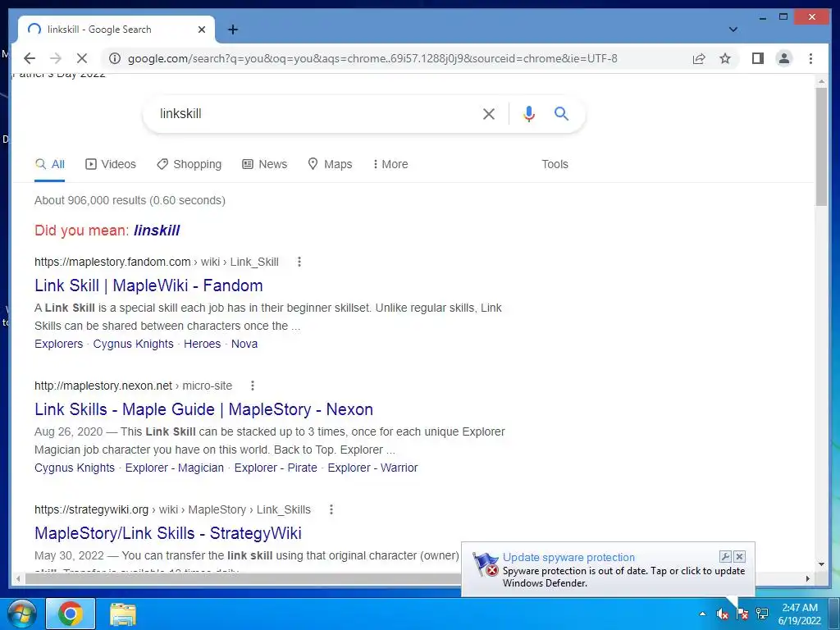This screenshot has width=840, height=630.
Task: Bookmark this page with the star
Action: (x=725, y=58)
